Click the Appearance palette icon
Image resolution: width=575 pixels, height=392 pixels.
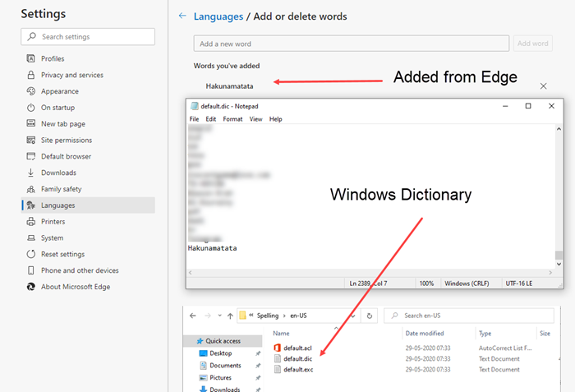click(31, 91)
